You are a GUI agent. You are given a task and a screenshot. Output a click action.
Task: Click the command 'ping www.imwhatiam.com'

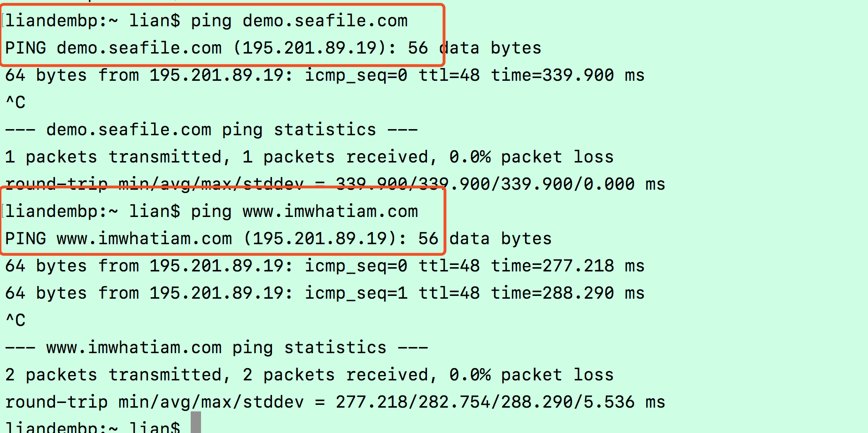tap(304, 212)
